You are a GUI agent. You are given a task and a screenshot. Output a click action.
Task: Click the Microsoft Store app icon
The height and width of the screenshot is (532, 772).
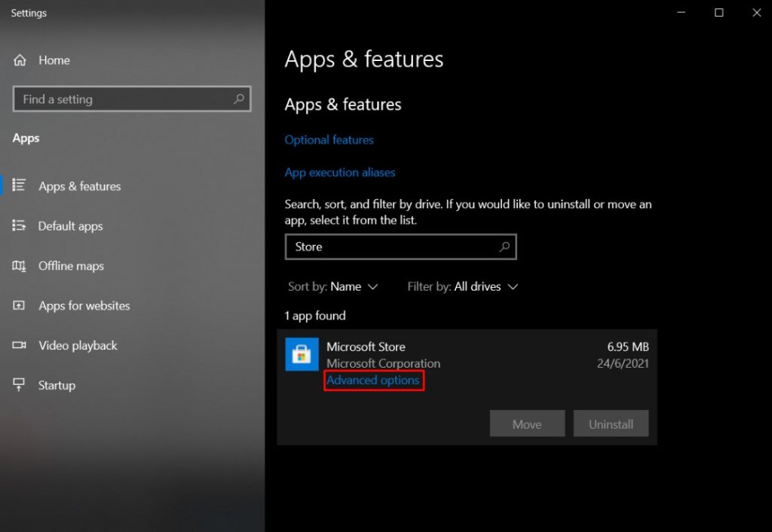[x=302, y=354]
